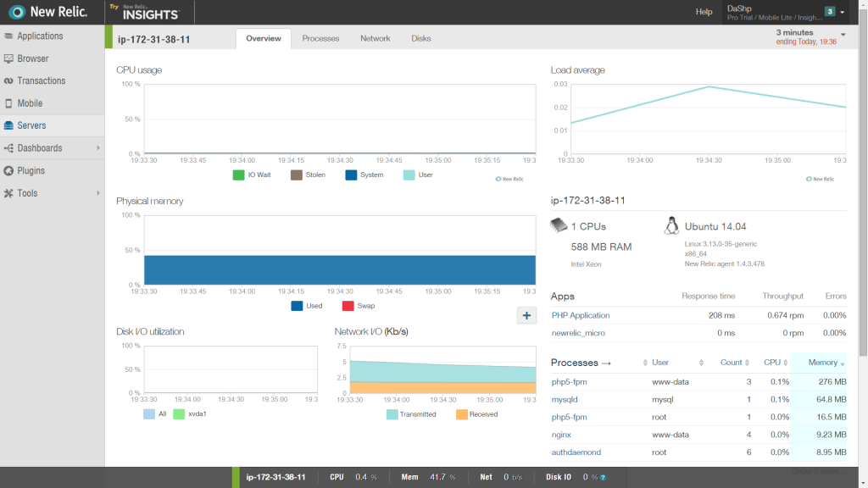The image size is (868, 488).
Task: Sort processes by Memory column
Action: coord(826,363)
